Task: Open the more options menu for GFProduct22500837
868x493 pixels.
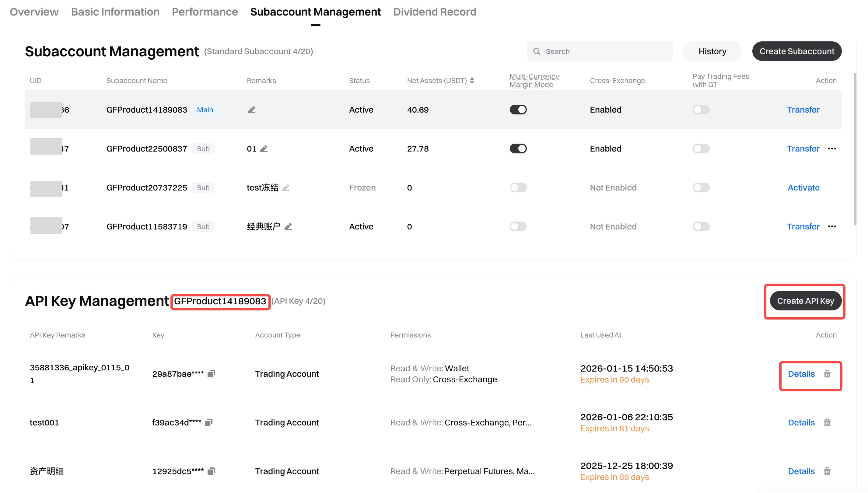Action: point(832,149)
